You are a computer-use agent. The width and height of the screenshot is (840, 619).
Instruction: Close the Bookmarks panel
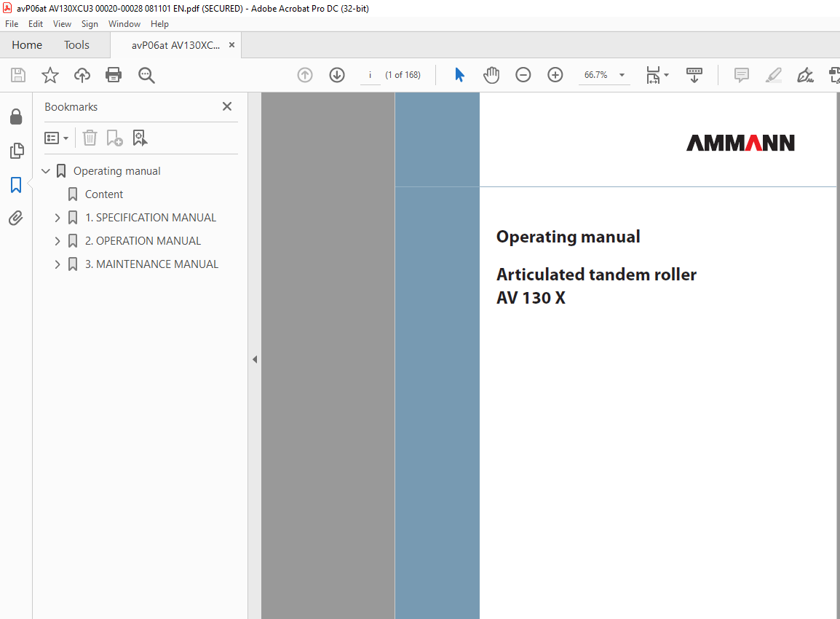(227, 106)
